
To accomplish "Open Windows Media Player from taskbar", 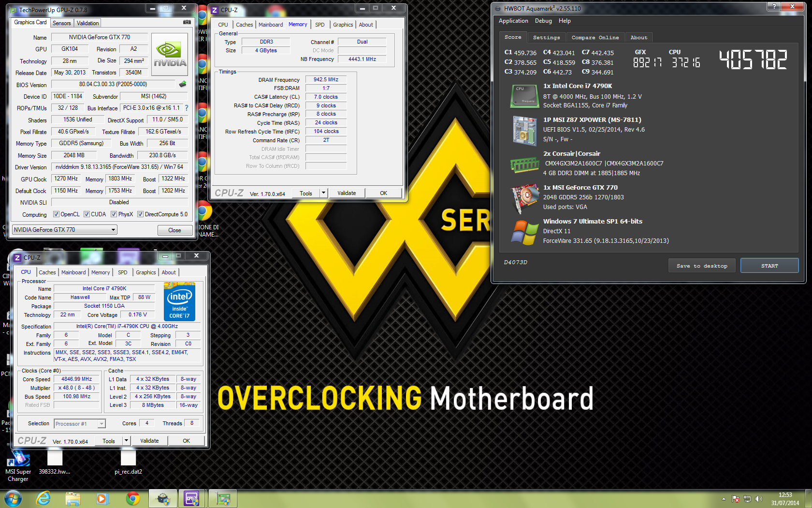I will [102, 498].
